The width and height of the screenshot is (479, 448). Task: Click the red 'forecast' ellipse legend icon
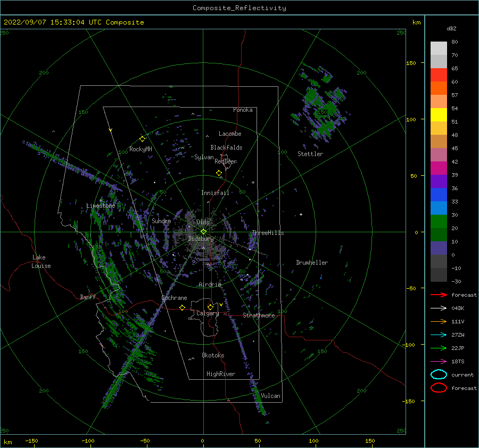[x=439, y=388]
